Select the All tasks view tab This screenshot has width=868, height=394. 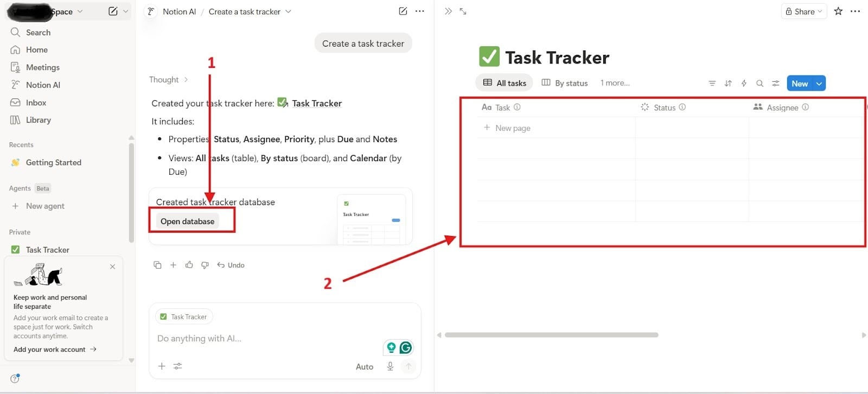[505, 83]
